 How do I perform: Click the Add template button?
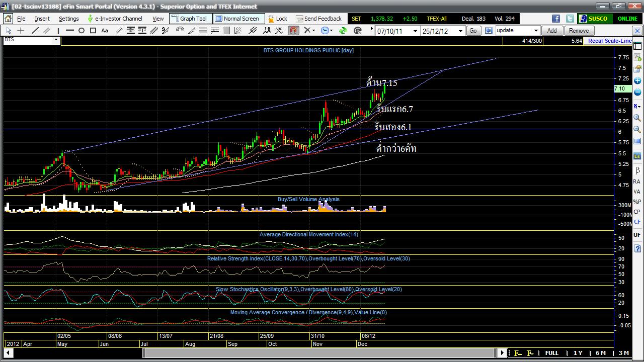click(552, 31)
